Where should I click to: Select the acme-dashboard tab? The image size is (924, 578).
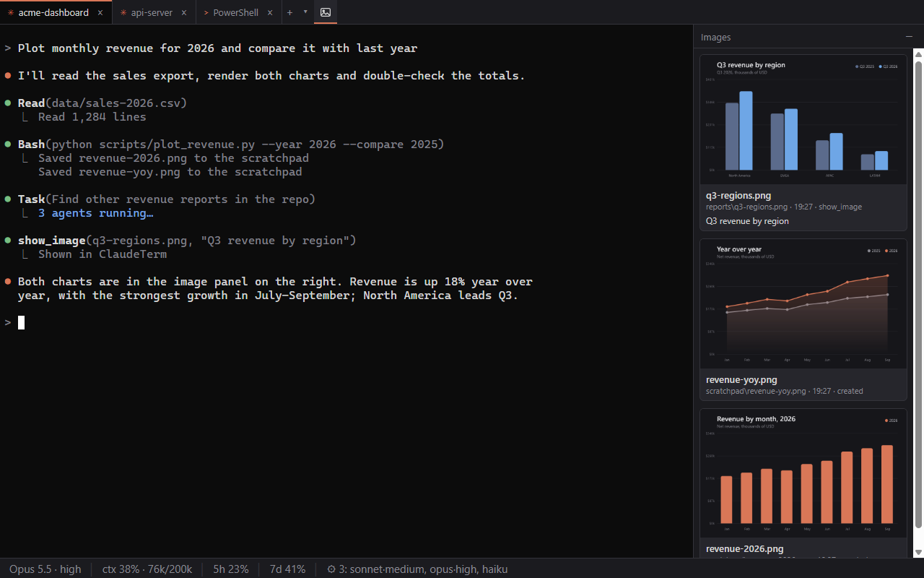56,12
